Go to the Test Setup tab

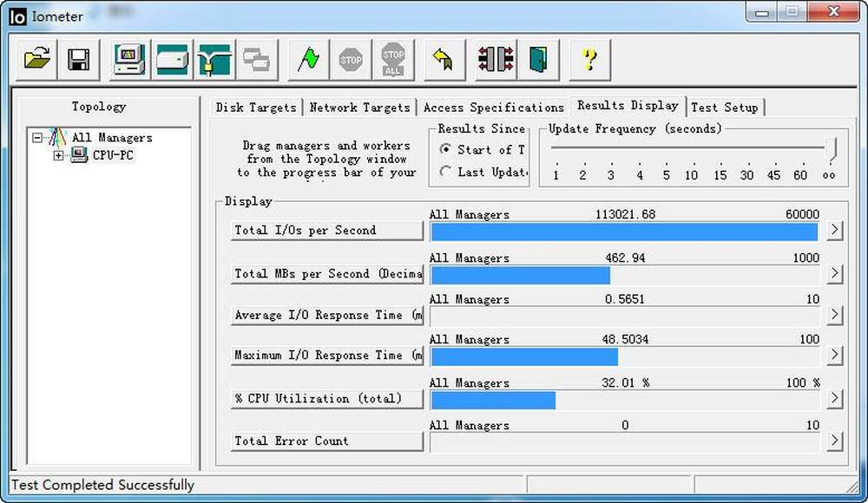[725, 108]
